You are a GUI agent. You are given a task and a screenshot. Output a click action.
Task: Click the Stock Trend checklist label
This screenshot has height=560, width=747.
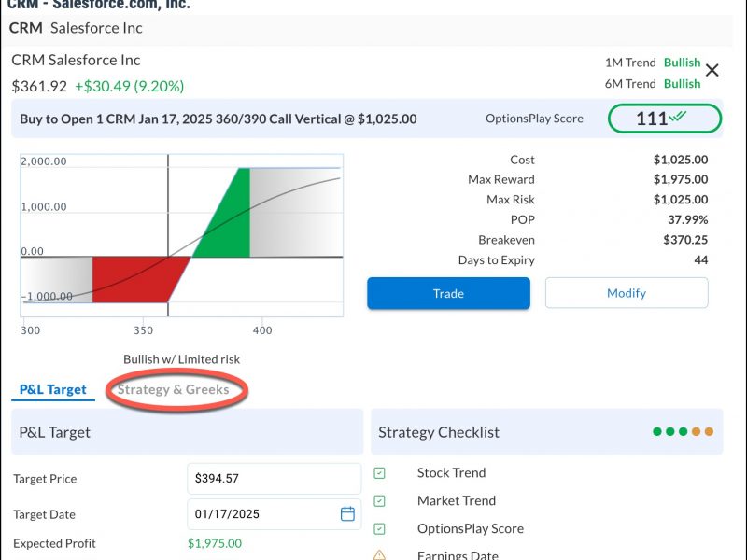[x=452, y=473]
